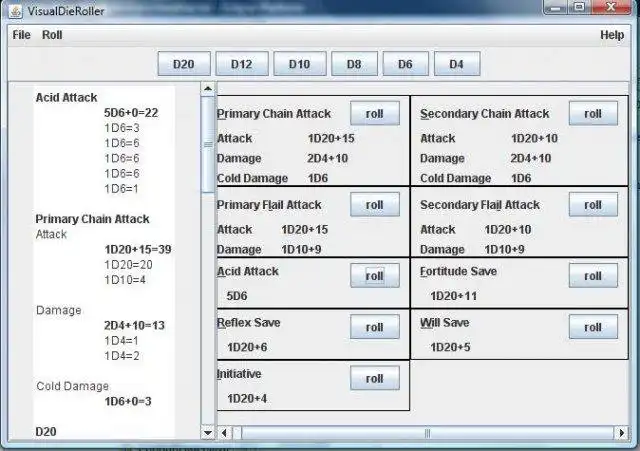Click 'Primary Chain Attack' panel title

[x=274, y=114]
